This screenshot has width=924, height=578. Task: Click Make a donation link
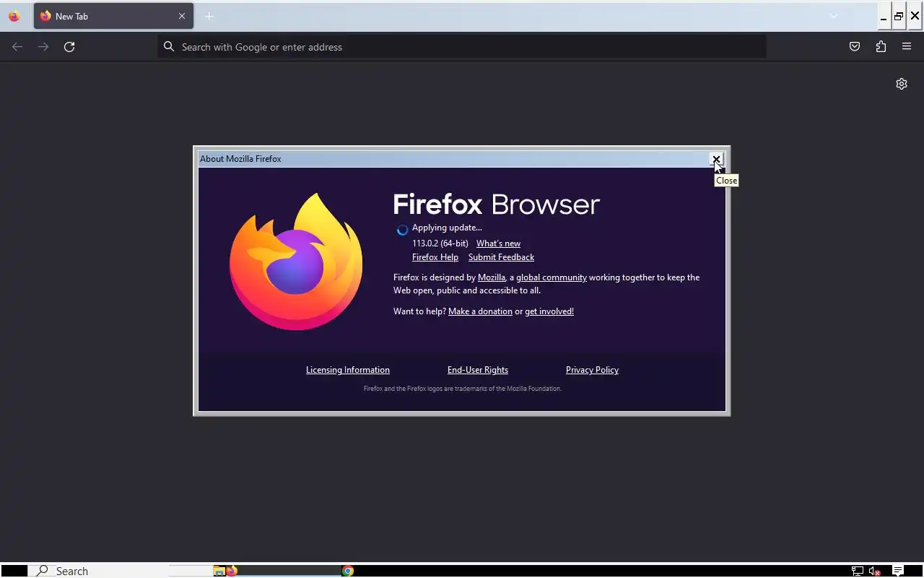tap(480, 311)
